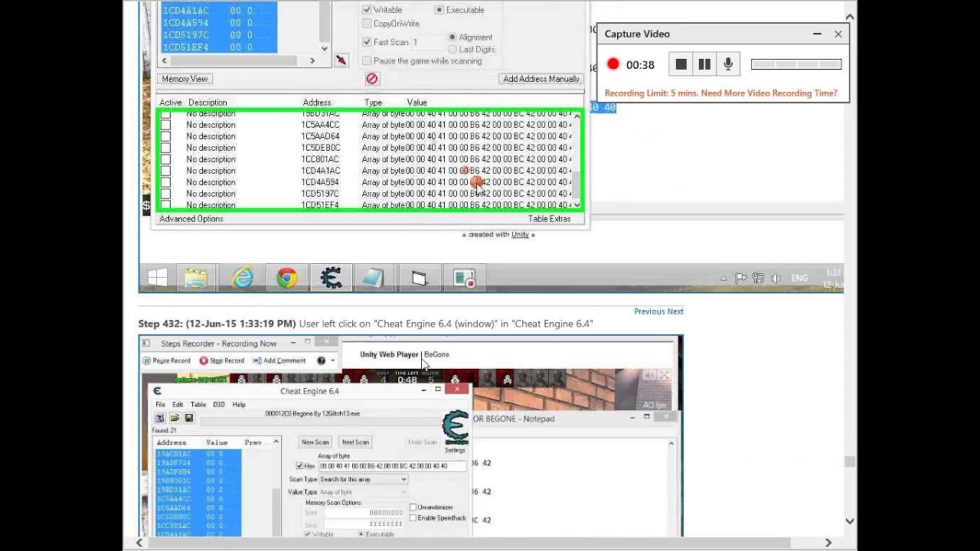The height and width of the screenshot is (551, 980).
Task: Click Stop Record in Steps Recorder
Action: 222,360
